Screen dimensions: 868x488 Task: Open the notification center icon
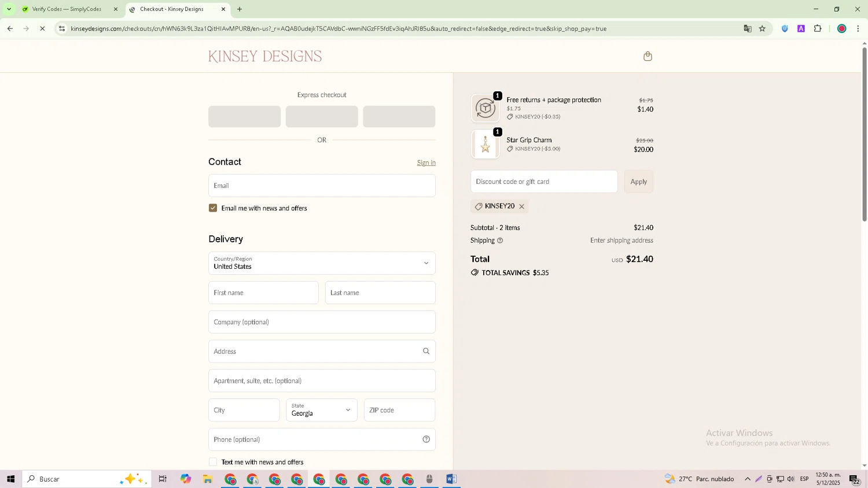click(854, 479)
